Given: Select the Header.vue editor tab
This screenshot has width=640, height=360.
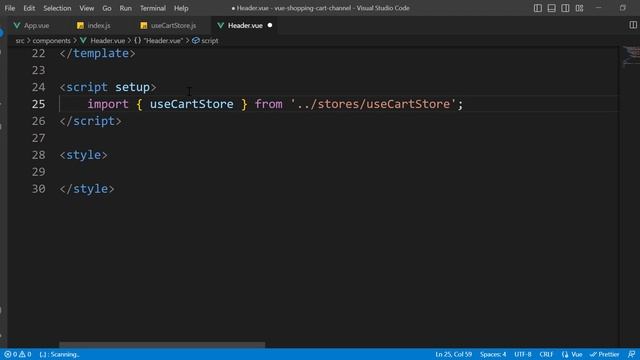Looking at the screenshot, I should 245,25.
